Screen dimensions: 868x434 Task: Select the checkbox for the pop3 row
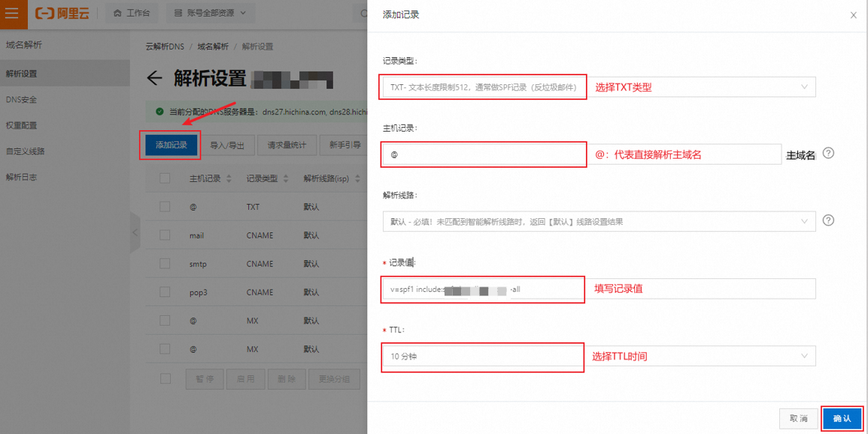pyautogui.click(x=165, y=292)
